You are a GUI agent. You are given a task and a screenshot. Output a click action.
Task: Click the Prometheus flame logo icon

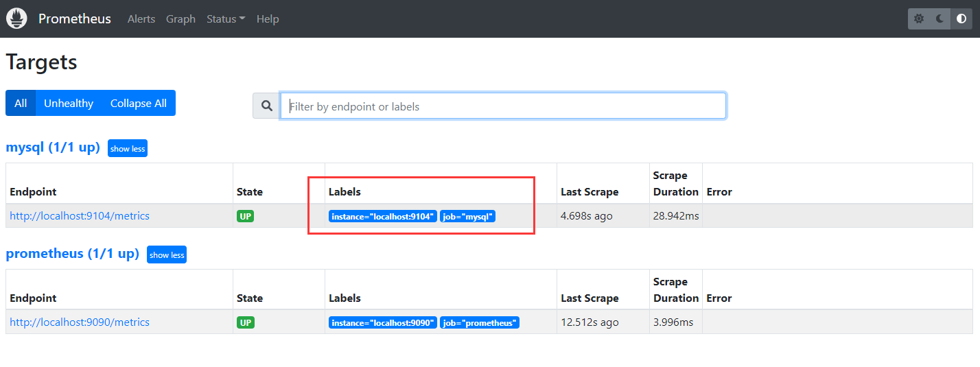16,19
